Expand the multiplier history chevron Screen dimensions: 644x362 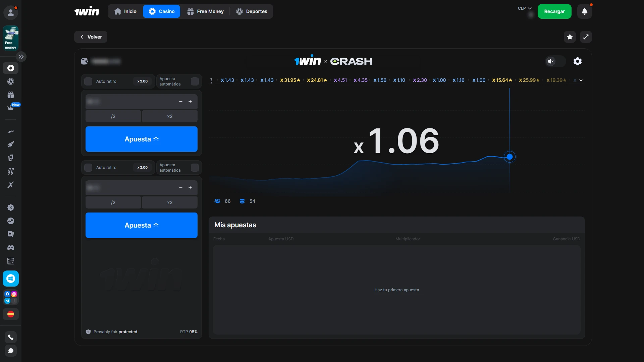[581, 80]
